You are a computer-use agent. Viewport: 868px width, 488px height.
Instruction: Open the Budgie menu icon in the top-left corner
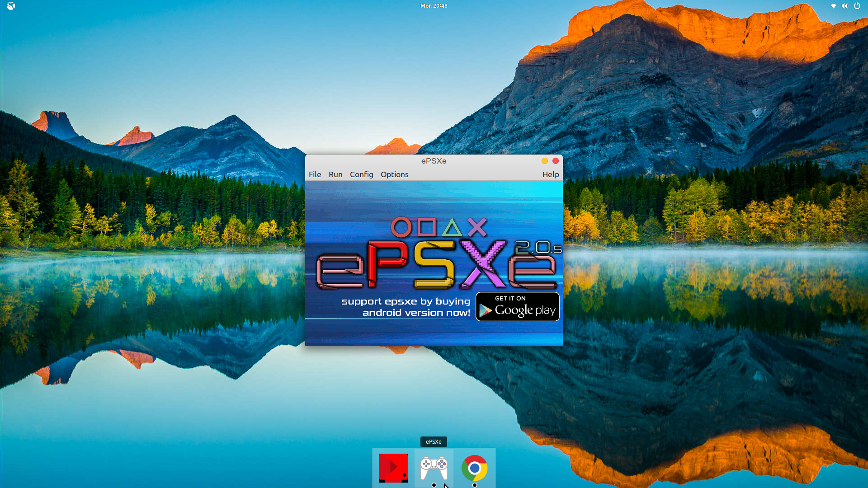tap(11, 6)
